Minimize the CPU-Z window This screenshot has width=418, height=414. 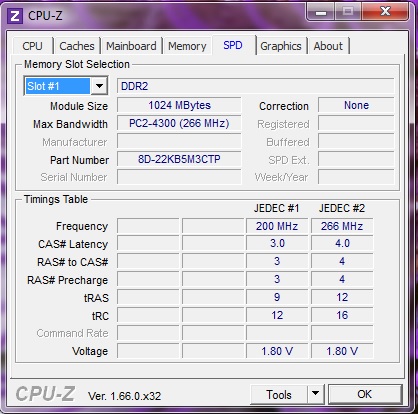point(321,12)
